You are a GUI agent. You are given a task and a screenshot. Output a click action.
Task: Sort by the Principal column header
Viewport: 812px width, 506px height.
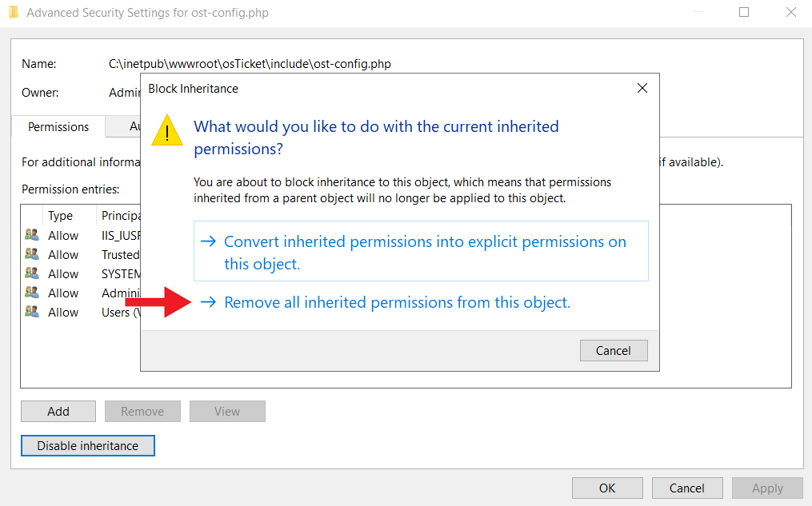120,216
